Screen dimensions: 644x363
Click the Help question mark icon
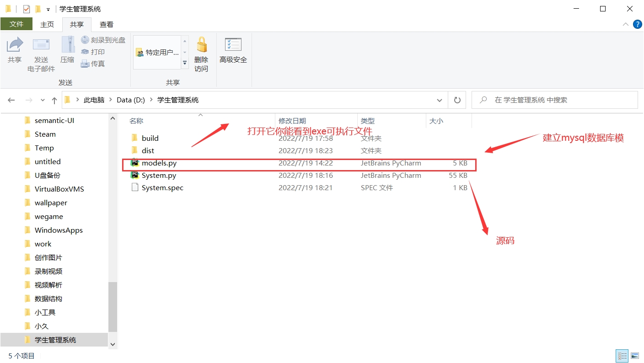(x=637, y=24)
